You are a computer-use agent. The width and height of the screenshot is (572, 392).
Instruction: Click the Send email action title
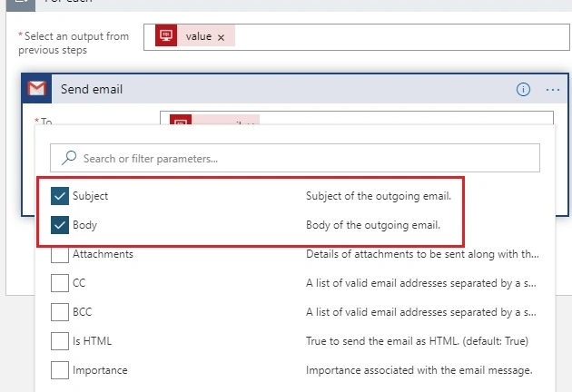click(92, 89)
